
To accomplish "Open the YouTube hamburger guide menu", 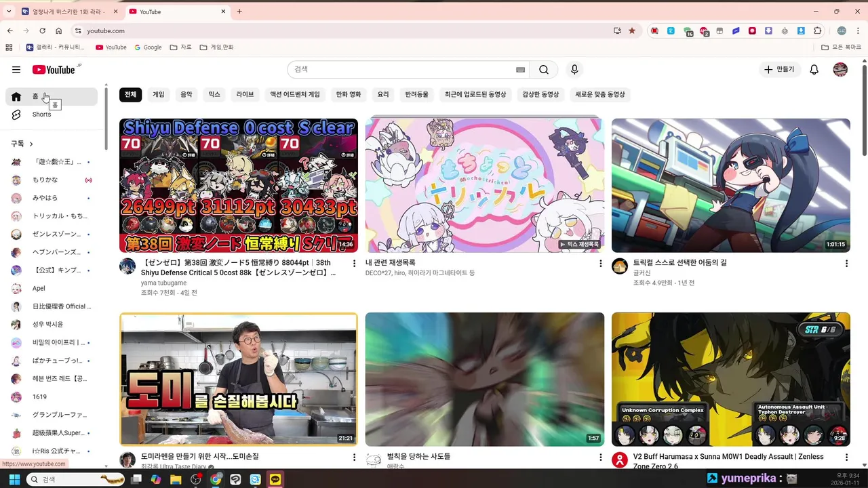I will pos(16,69).
